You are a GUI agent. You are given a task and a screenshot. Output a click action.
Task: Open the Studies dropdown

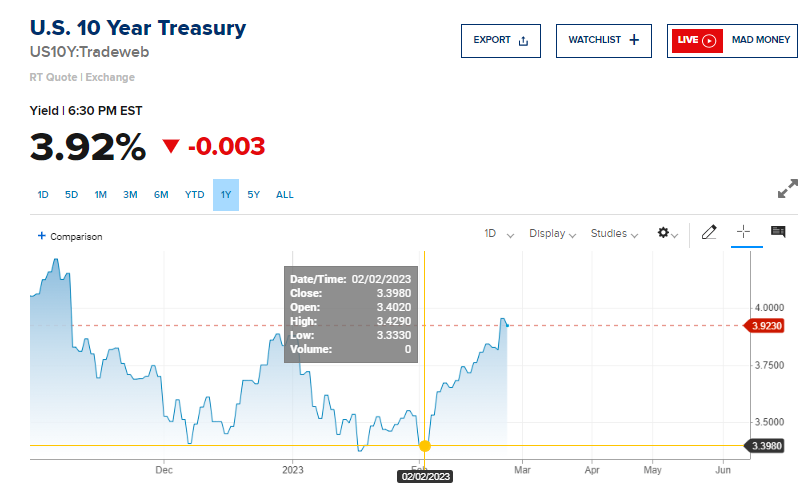pyautogui.click(x=615, y=233)
